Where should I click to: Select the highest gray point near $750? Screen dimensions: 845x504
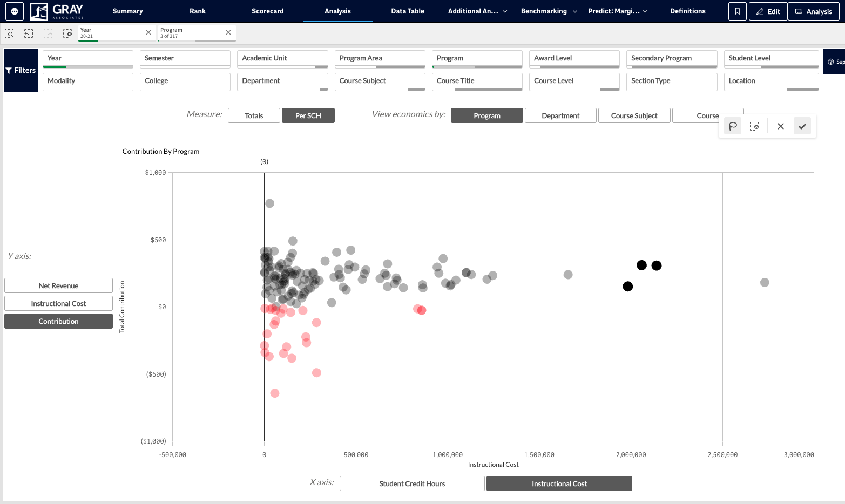tap(270, 203)
